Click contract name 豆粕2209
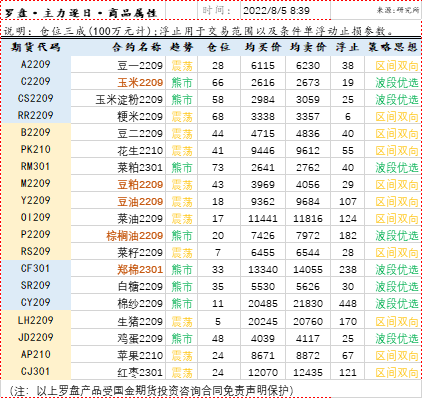Image resolution: width=422 pixels, height=398 pixels. [x=140, y=185]
